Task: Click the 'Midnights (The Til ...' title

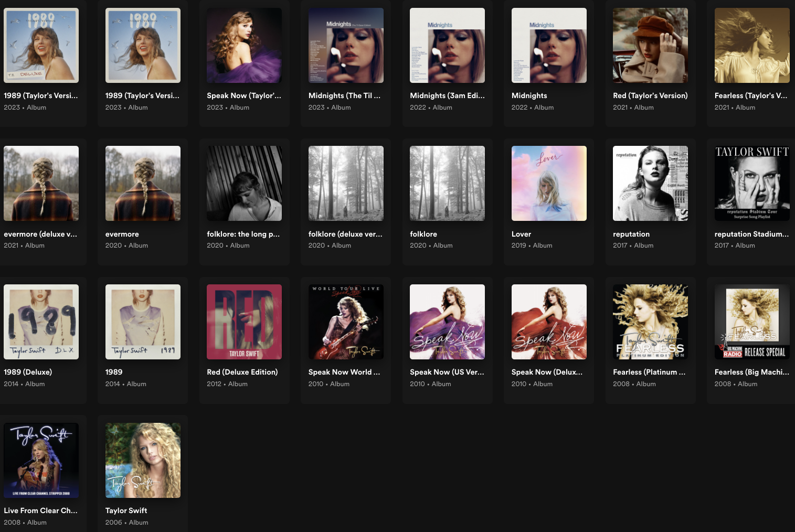Action: [345, 95]
